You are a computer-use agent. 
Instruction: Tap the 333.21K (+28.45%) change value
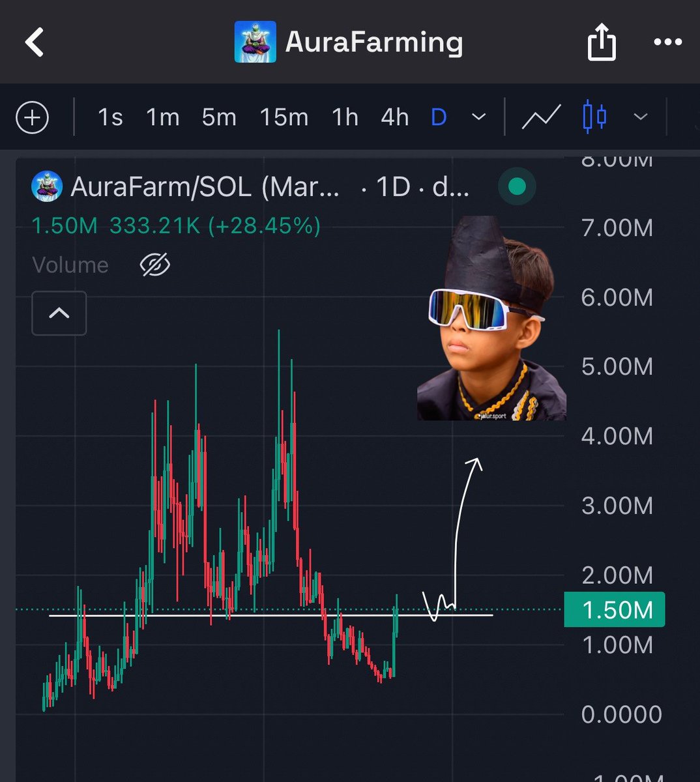(215, 226)
